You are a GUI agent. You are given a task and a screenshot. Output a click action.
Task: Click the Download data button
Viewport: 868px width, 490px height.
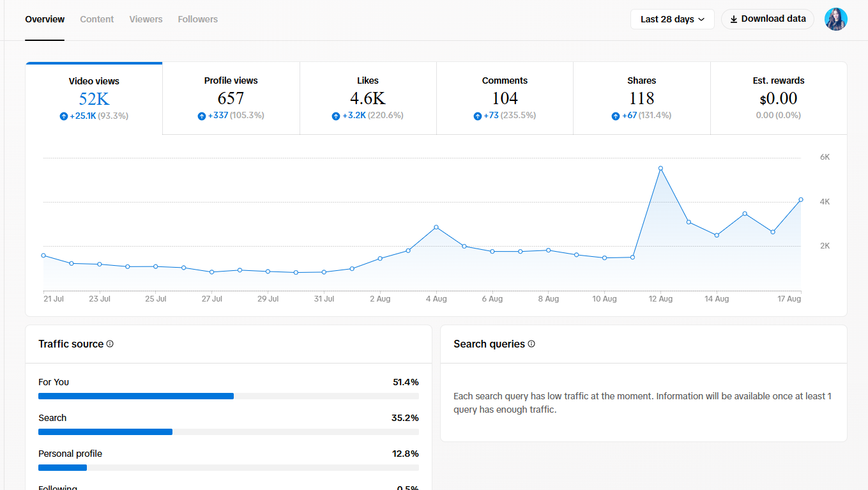(x=768, y=19)
